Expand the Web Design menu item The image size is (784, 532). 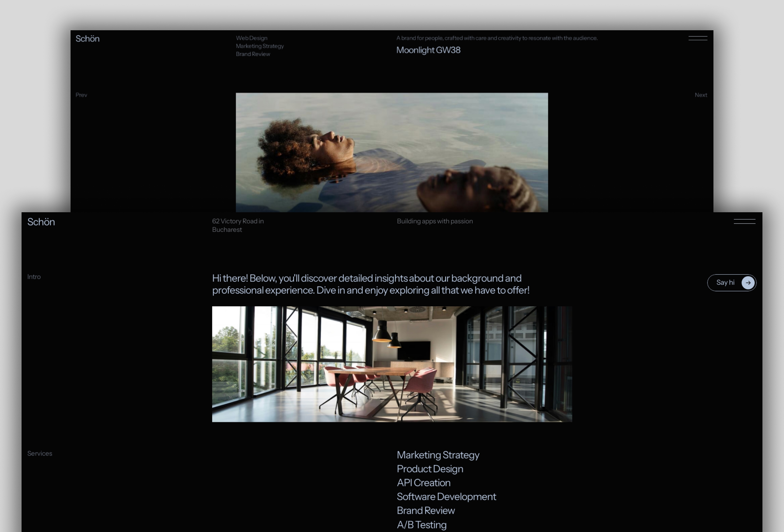[252, 38]
